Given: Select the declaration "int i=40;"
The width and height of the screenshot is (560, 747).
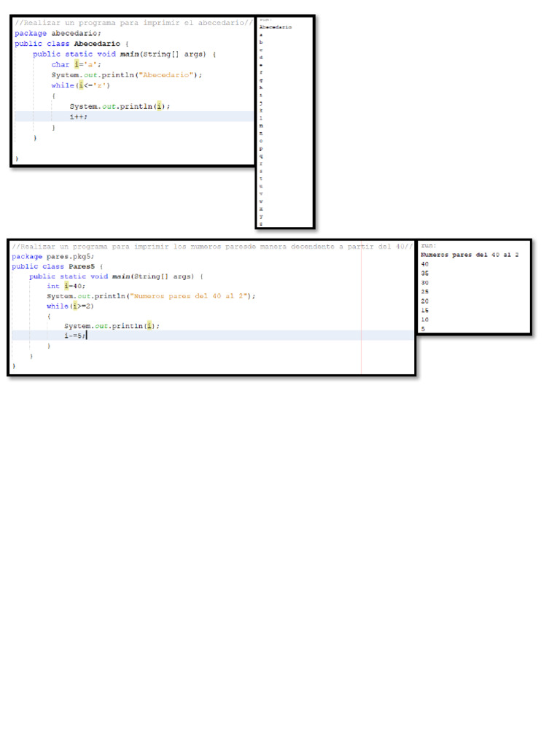Looking at the screenshot, I should coord(66,286).
